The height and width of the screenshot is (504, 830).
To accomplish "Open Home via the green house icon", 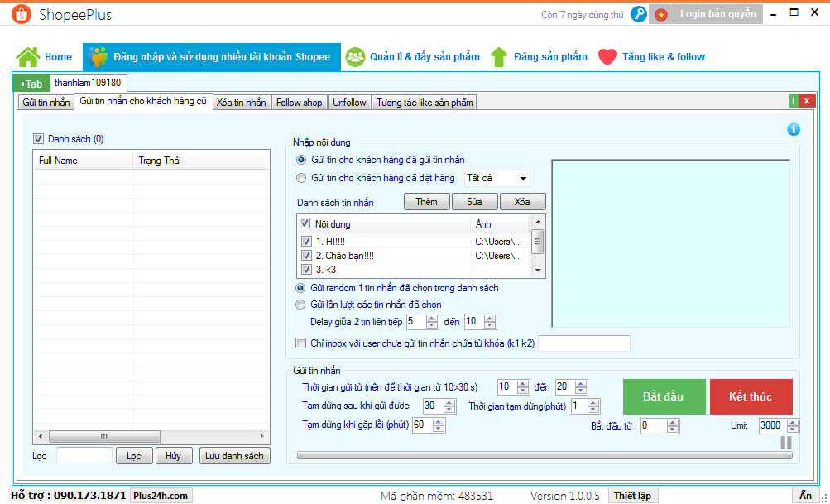I will tap(28, 57).
